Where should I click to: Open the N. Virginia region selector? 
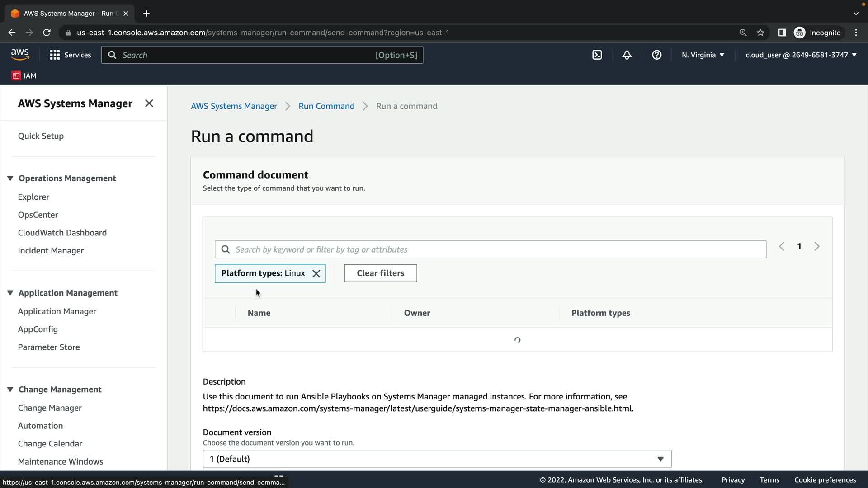tap(703, 55)
